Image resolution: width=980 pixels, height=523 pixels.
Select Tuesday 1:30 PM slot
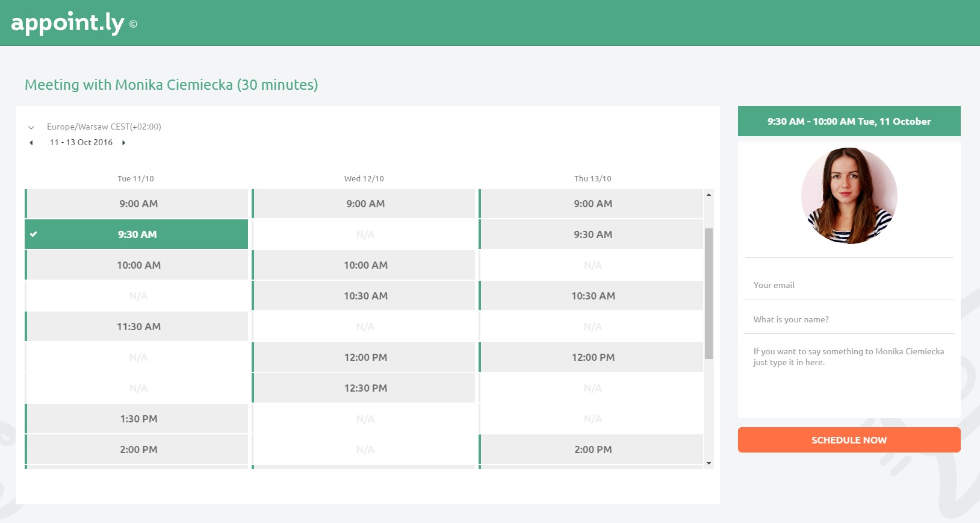(x=138, y=419)
